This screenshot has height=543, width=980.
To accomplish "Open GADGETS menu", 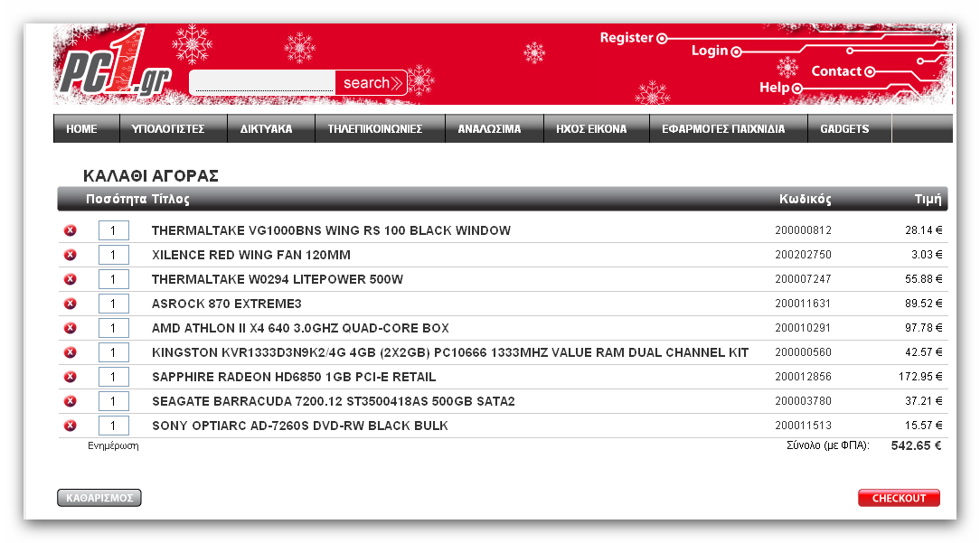I will (844, 128).
